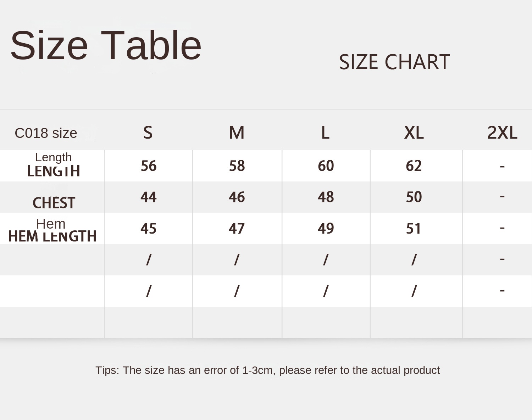Select the hem length value 45 cell
Viewport: 532px width, 420px height.
[x=148, y=229]
